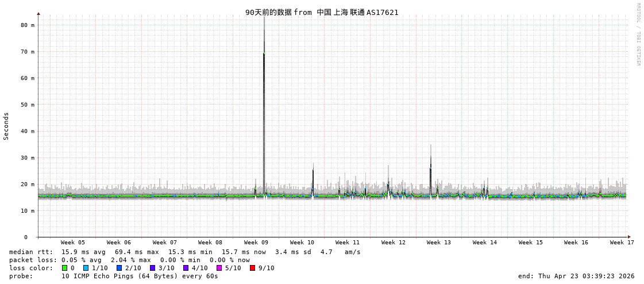Screen dimensions: 644x284
Task: Click the median rtt statistics line
Action: click(x=184, y=252)
